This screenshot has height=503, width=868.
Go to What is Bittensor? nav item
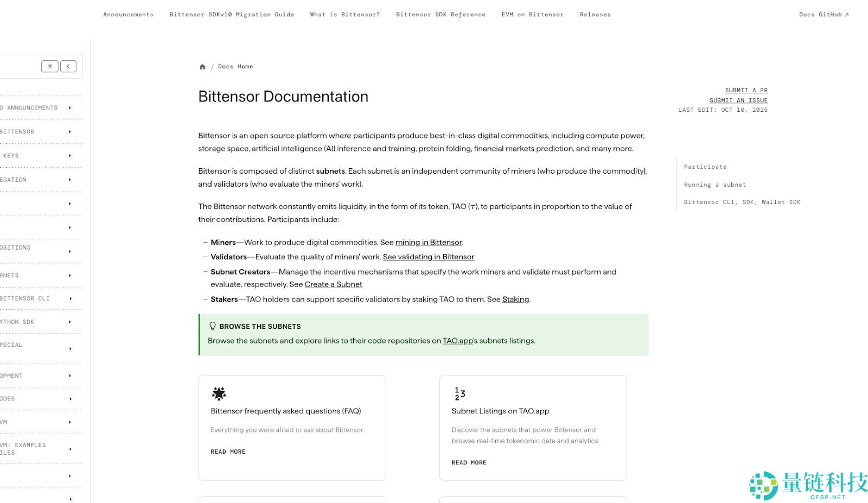click(x=344, y=15)
